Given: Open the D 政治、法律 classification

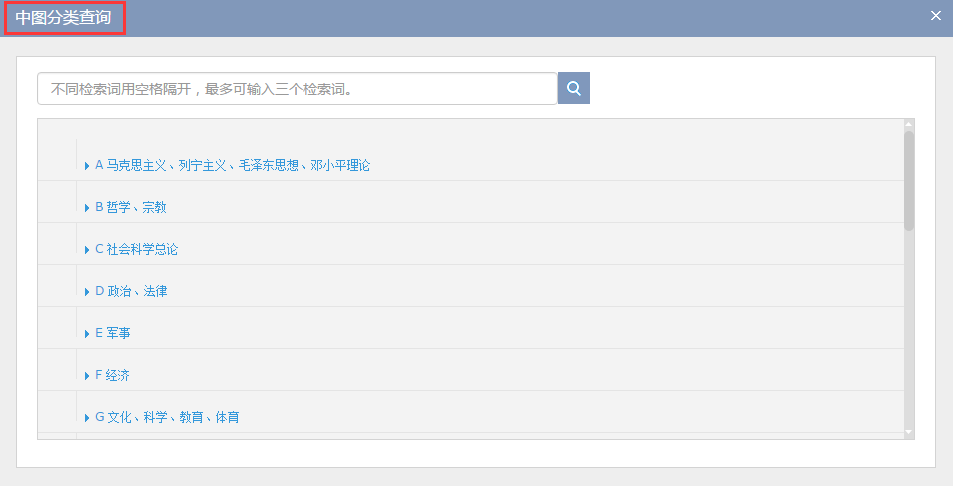Looking at the screenshot, I should (130, 291).
